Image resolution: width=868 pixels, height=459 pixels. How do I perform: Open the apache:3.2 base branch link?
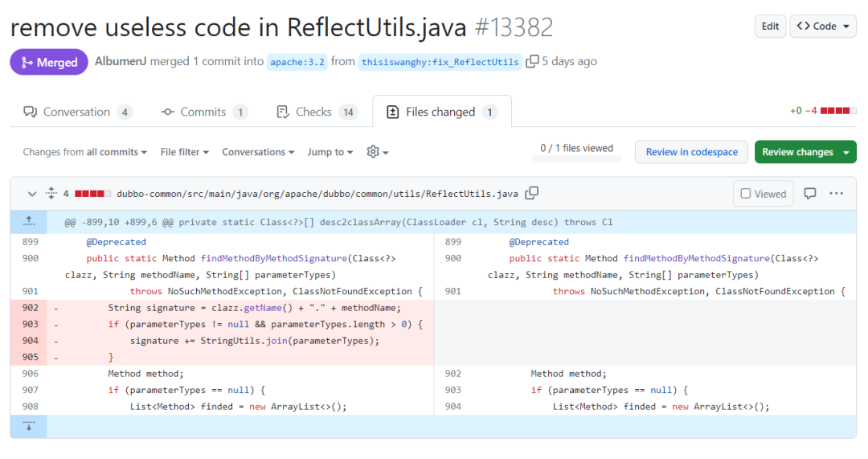click(297, 62)
